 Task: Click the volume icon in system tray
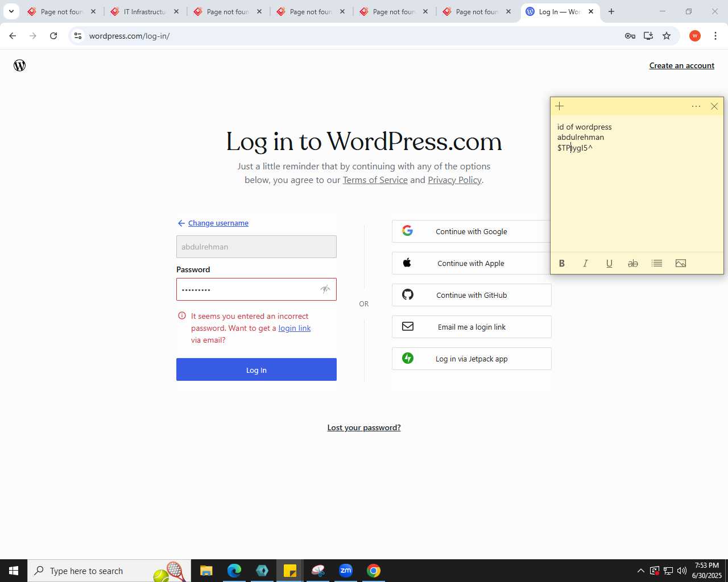(x=682, y=571)
